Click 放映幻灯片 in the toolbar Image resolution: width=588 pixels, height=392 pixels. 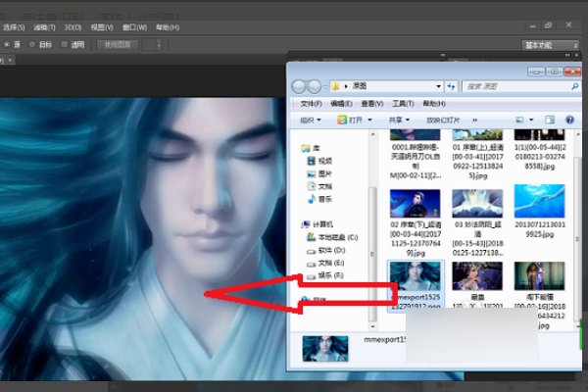point(443,120)
